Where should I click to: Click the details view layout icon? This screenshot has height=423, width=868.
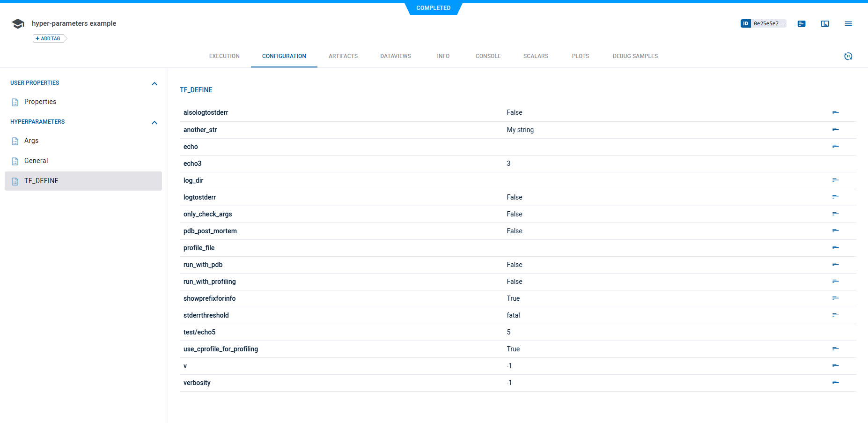click(x=825, y=23)
